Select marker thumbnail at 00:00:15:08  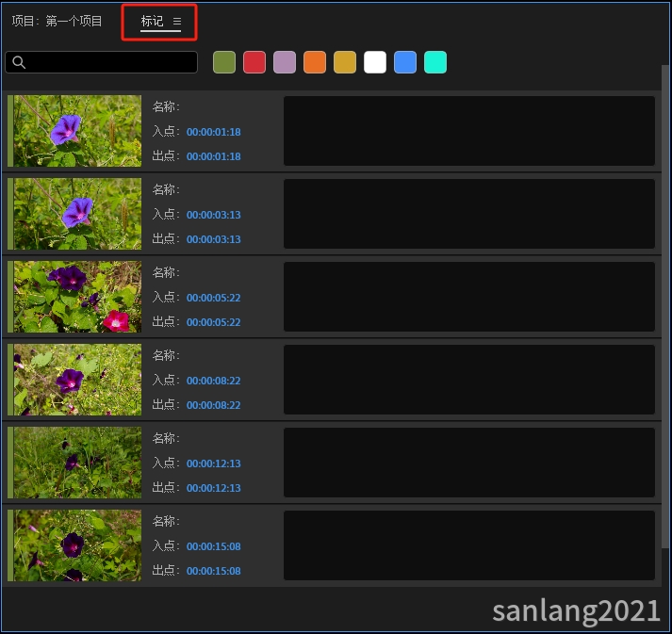[77, 545]
